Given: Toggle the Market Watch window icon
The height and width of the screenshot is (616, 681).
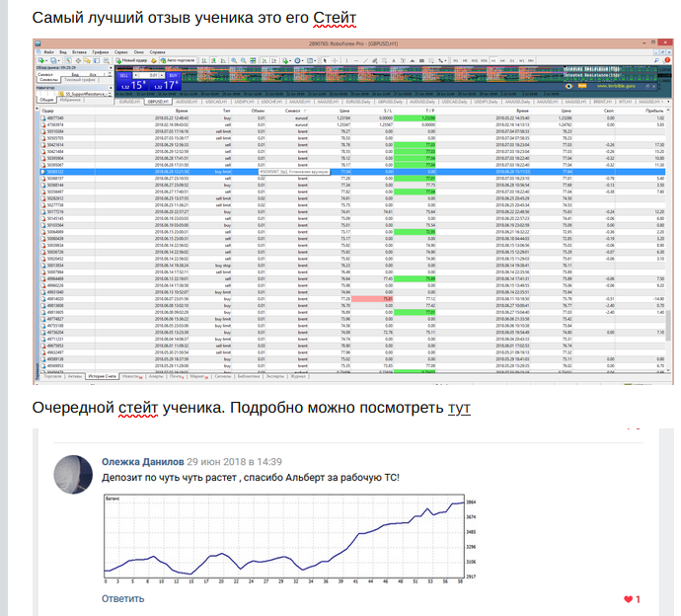Looking at the screenshot, I should point(69,61).
